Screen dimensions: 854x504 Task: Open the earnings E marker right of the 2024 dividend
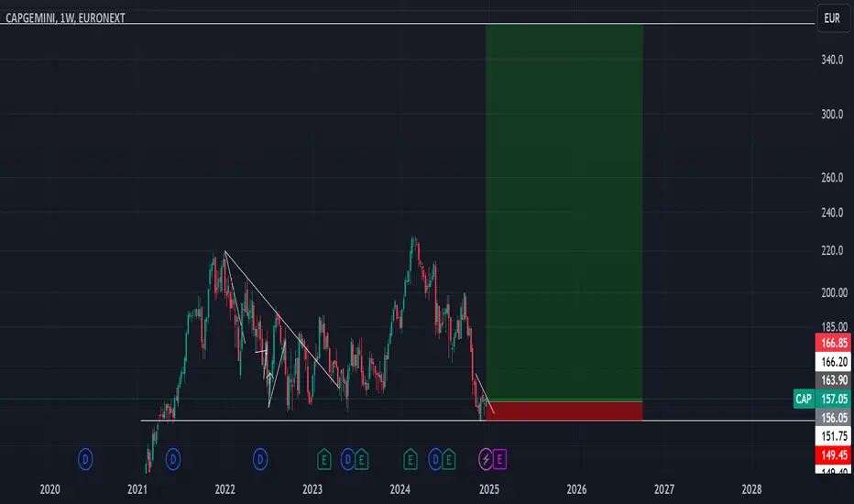449,459
